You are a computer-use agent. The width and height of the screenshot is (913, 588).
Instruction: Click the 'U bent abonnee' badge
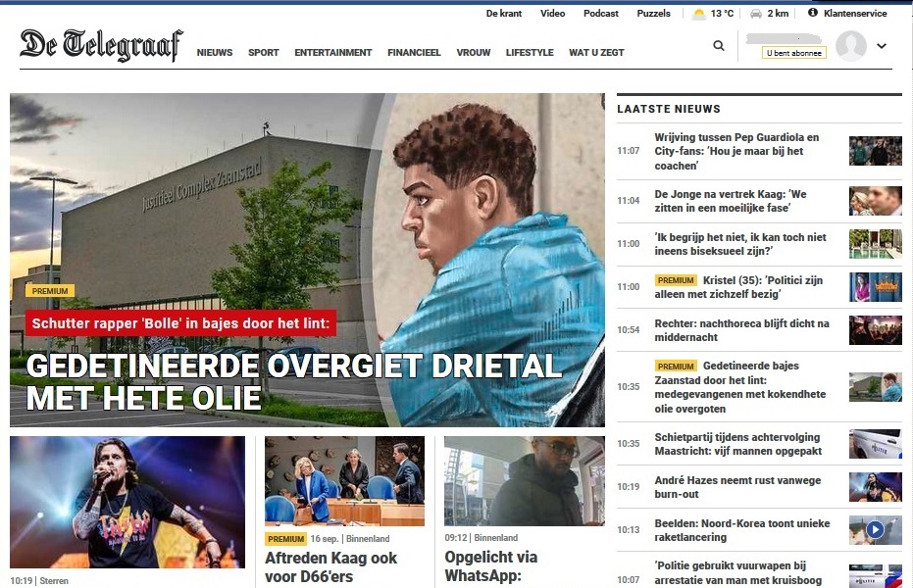[x=793, y=53]
